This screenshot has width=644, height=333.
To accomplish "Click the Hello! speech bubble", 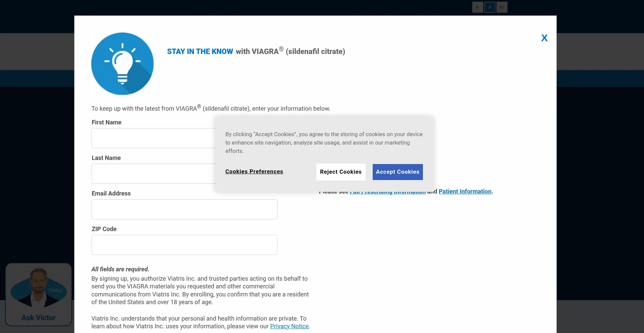I will (x=55, y=290).
